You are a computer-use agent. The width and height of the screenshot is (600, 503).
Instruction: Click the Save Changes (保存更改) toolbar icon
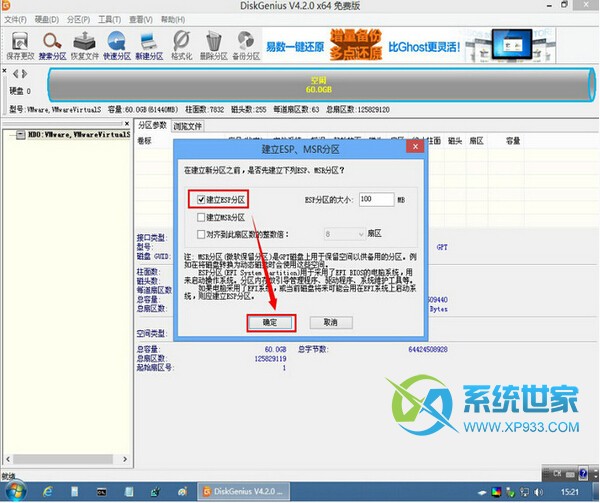point(20,46)
